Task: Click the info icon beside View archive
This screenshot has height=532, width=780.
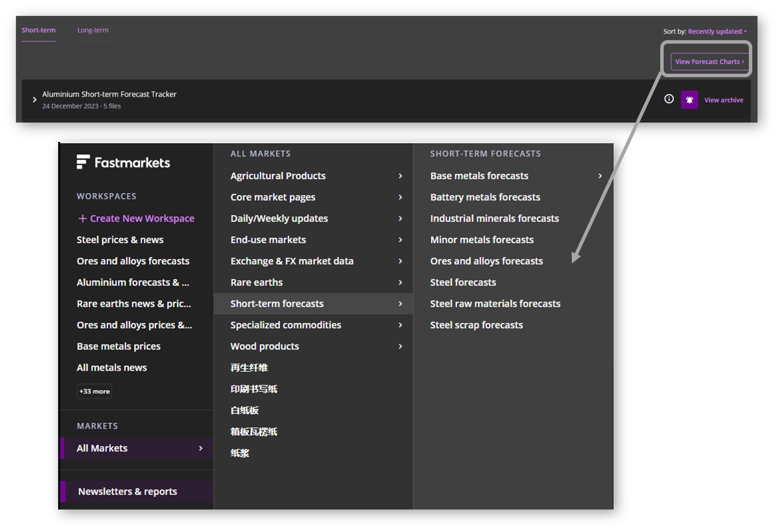Action: pos(669,99)
